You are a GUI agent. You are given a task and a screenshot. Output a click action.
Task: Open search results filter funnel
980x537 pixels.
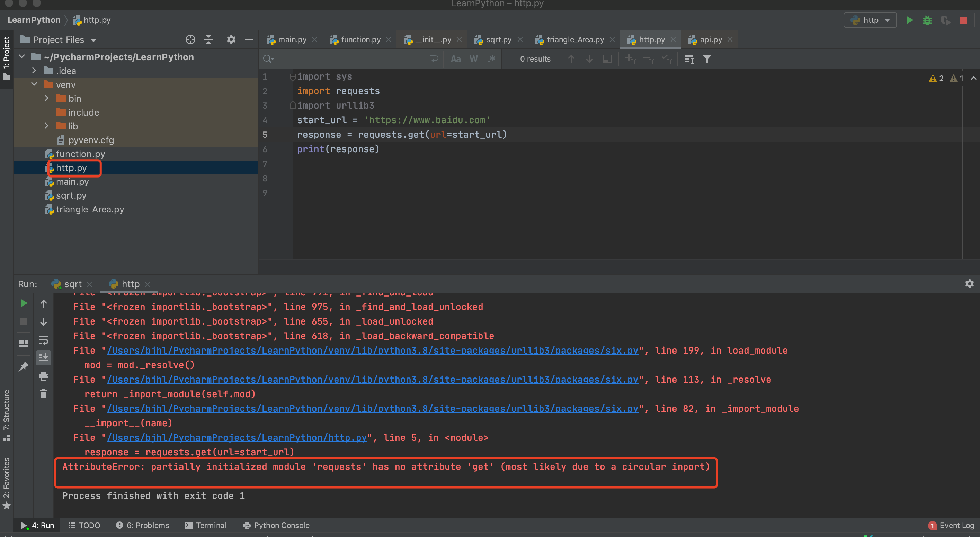point(707,59)
